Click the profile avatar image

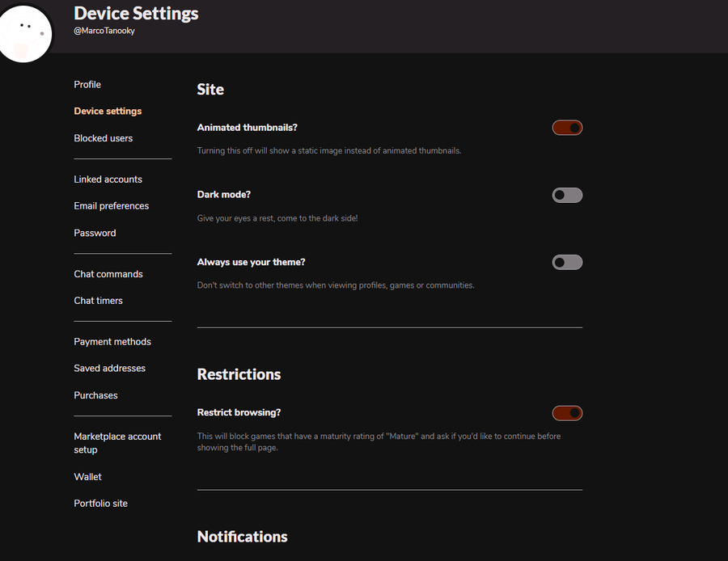point(24,33)
